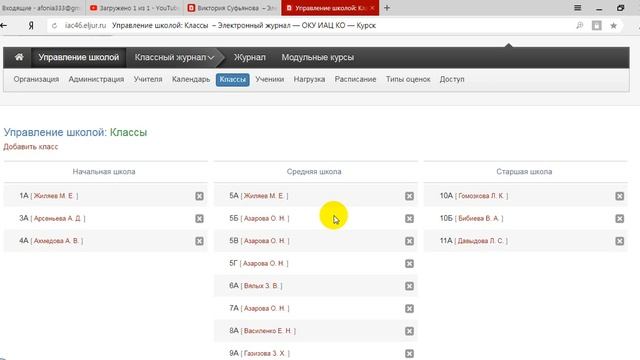Switch to the 'Ученики' subsection
This screenshot has width=640, height=360.
pyautogui.click(x=269, y=79)
